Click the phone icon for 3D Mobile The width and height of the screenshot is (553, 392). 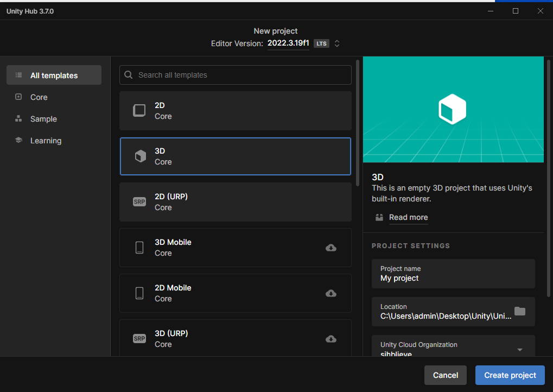click(139, 248)
